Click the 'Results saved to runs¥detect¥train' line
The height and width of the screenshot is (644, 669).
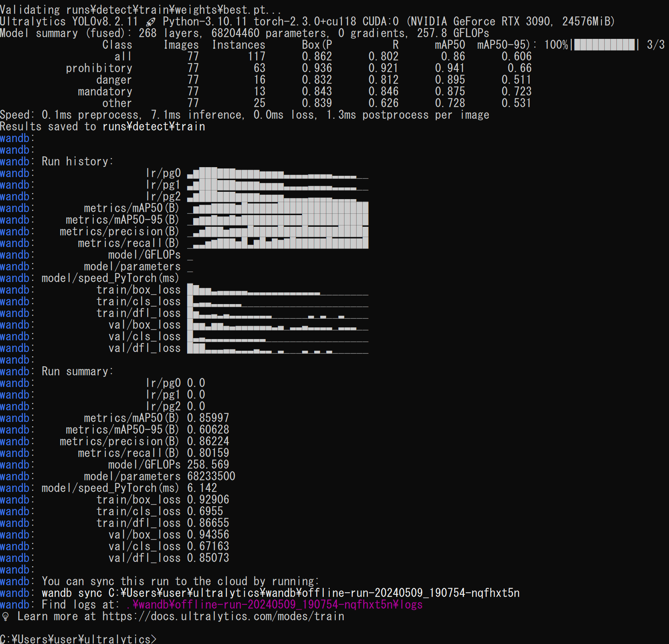click(x=102, y=127)
